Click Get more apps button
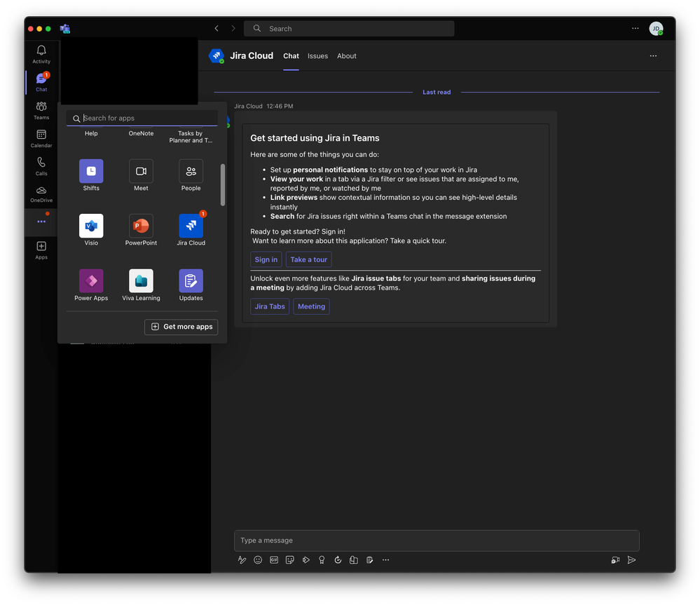The width and height of the screenshot is (700, 605). point(181,327)
